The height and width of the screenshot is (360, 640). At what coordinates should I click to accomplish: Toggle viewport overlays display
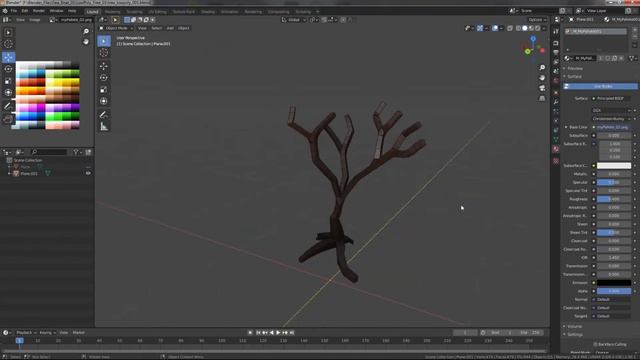tap(495, 28)
